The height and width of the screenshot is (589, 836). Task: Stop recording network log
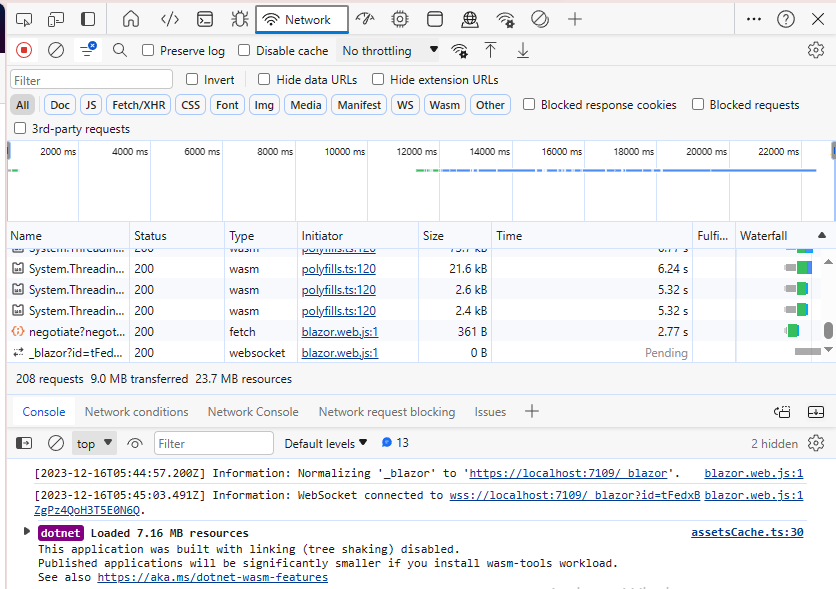click(x=23, y=50)
